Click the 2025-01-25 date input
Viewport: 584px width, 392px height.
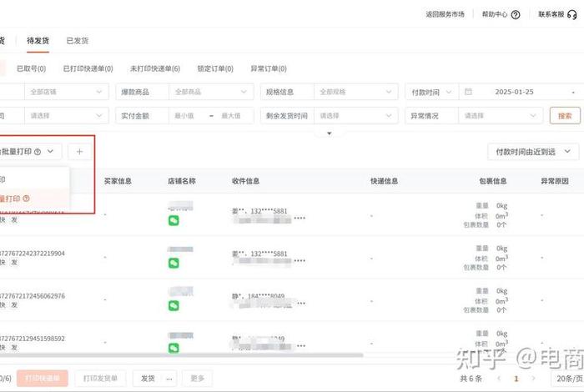[514, 92]
